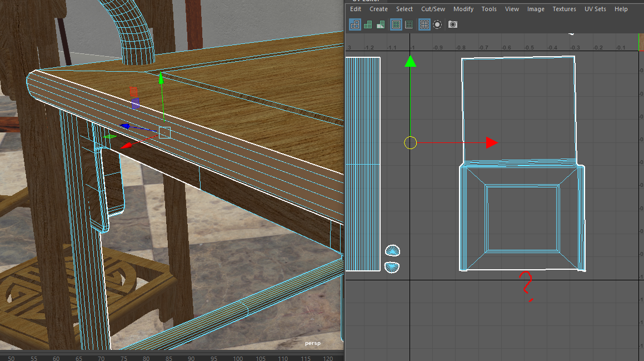Click the Modify menu label
The width and height of the screenshot is (644, 361).
(x=463, y=9)
